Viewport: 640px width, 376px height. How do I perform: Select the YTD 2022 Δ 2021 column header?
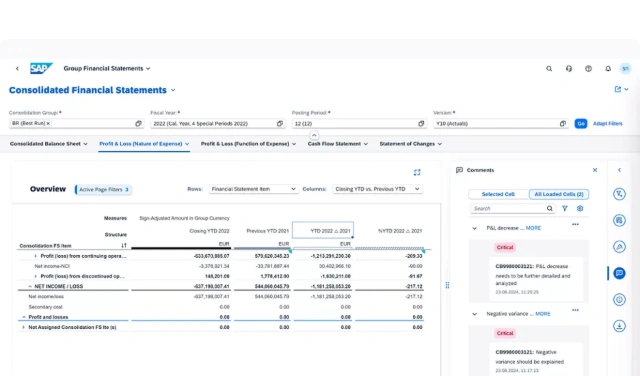point(323,231)
